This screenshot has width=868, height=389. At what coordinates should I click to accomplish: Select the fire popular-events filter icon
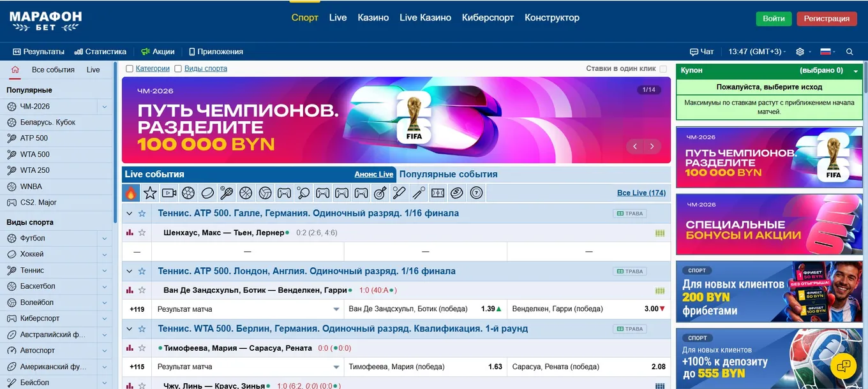click(131, 193)
